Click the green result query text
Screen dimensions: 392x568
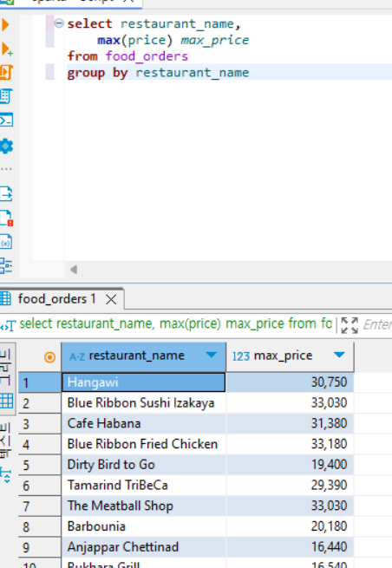pyautogui.click(x=175, y=323)
